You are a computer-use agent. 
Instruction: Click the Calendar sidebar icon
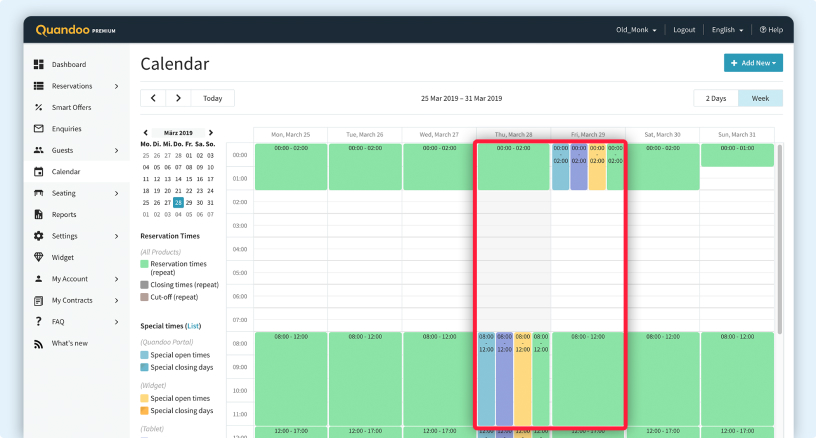(x=39, y=171)
